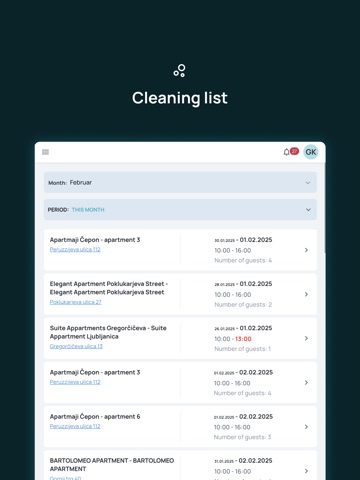The height and width of the screenshot is (480, 360).
Task: Click 'Number of guests: 2' text
Action: point(243,305)
